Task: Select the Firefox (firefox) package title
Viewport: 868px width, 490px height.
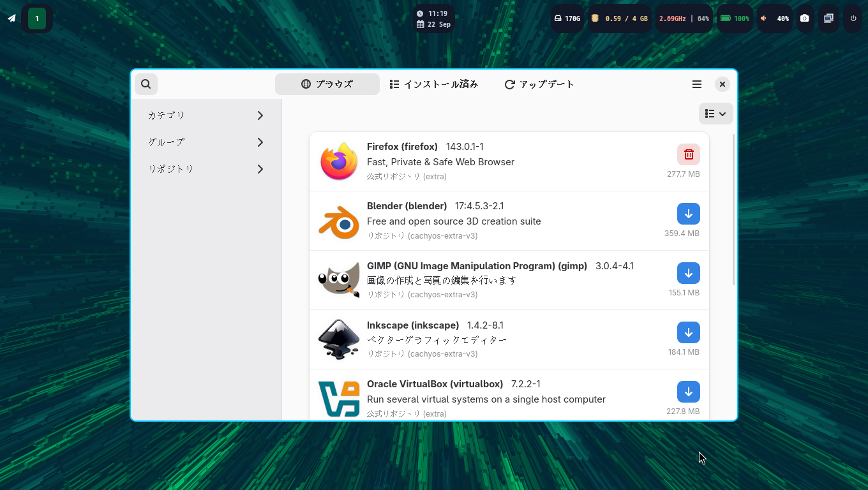Action: click(402, 147)
